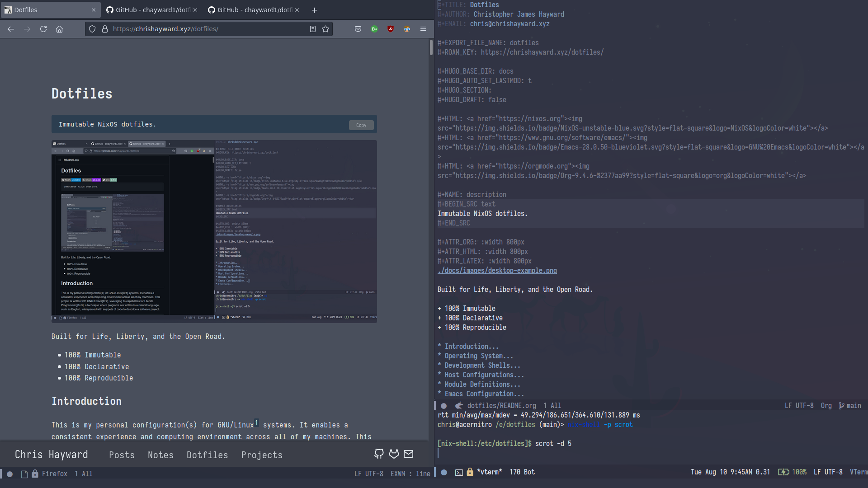Viewport: 868px width, 488px height.
Task: Click the uBlock Origin icon in Firefox toolbar
Action: (x=391, y=28)
